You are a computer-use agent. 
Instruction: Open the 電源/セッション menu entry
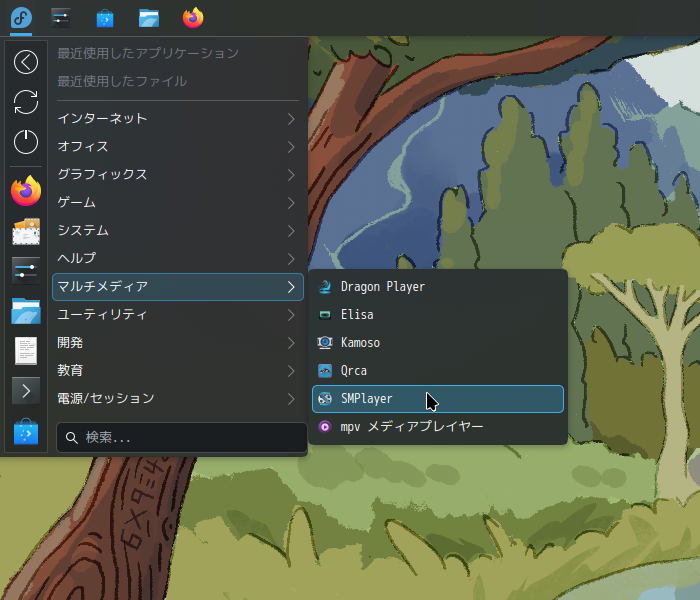click(178, 399)
